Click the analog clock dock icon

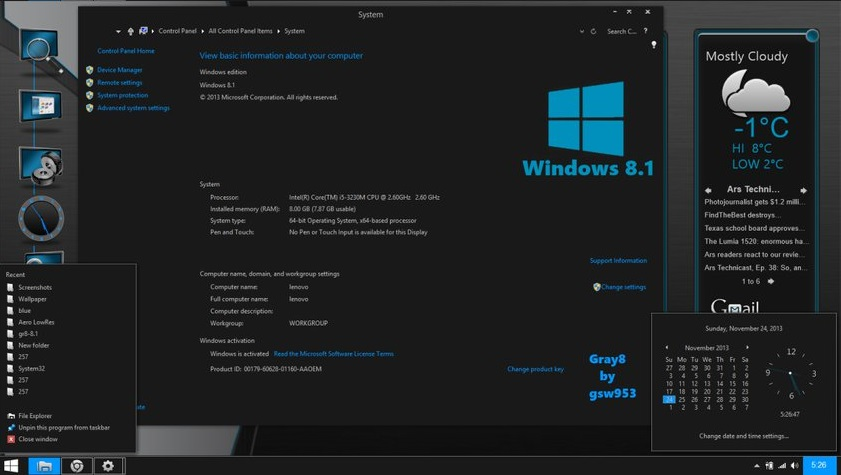pos(41,219)
